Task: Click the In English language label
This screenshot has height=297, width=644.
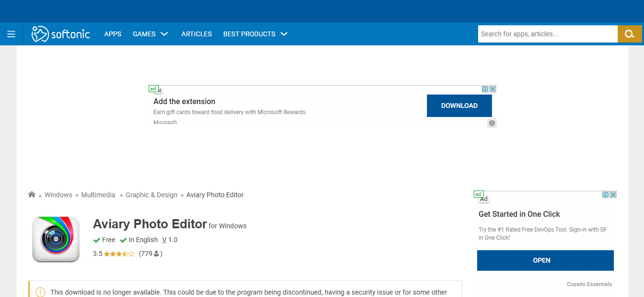Action: [143, 240]
